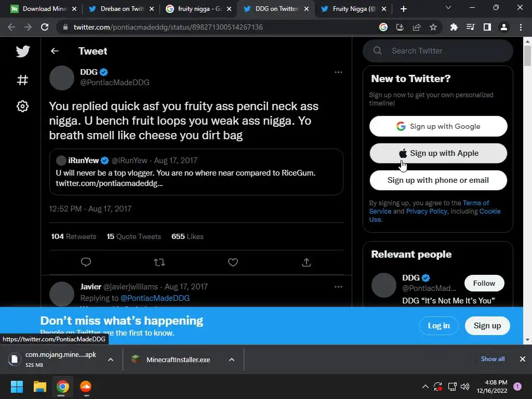This screenshot has height=399, width=532.
Task: Click the retweet icon under tweet
Action: coord(159,262)
